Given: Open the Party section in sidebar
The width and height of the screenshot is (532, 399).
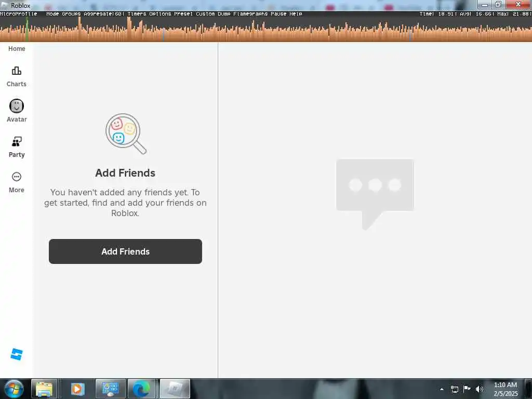Looking at the screenshot, I should (x=16, y=147).
